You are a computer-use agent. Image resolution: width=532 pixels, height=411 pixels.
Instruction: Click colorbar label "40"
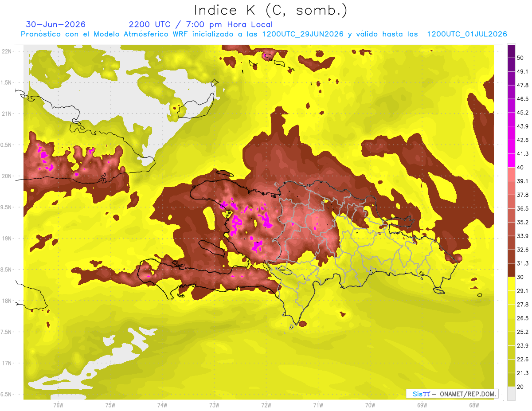pyautogui.click(x=520, y=168)
